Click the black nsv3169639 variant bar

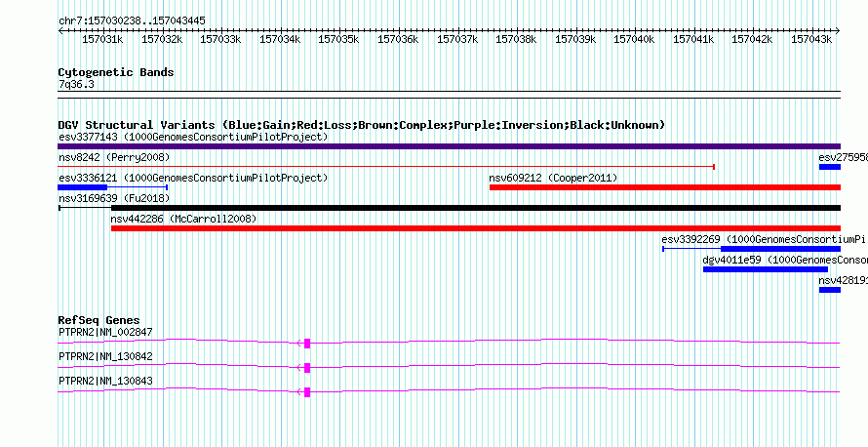tap(476, 208)
